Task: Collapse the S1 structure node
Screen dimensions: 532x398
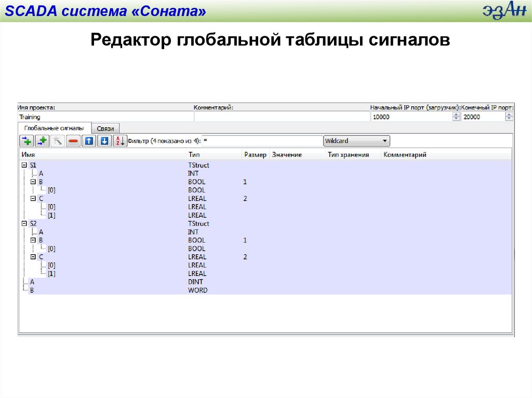Action: [x=24, y=165]
